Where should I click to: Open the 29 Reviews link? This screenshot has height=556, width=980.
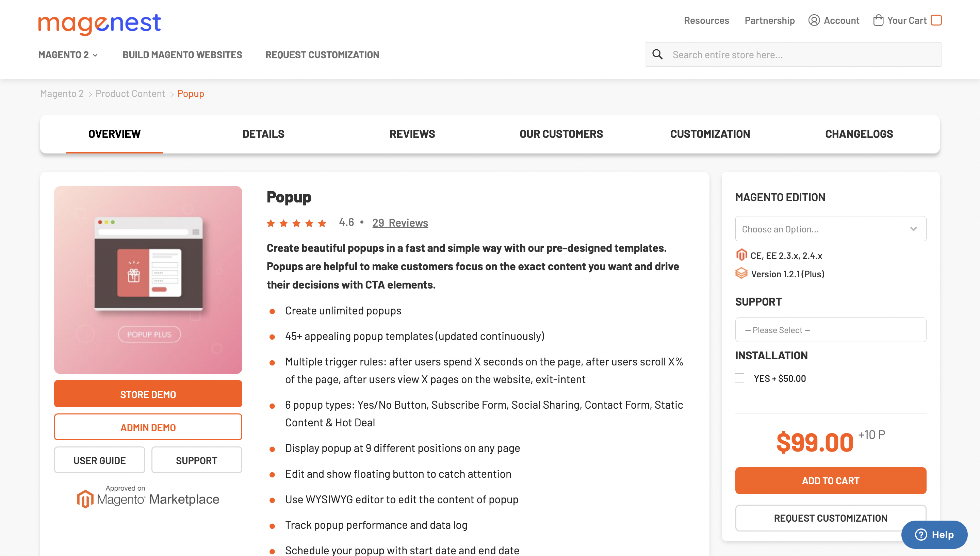point(400,223)
